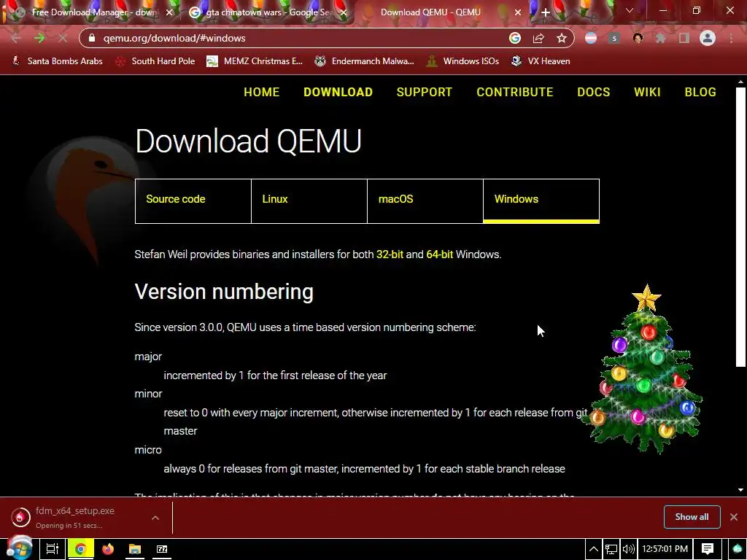Click the Google icon in address bar
This screenshot has height=560, width=747.
[x=515, y=38]
